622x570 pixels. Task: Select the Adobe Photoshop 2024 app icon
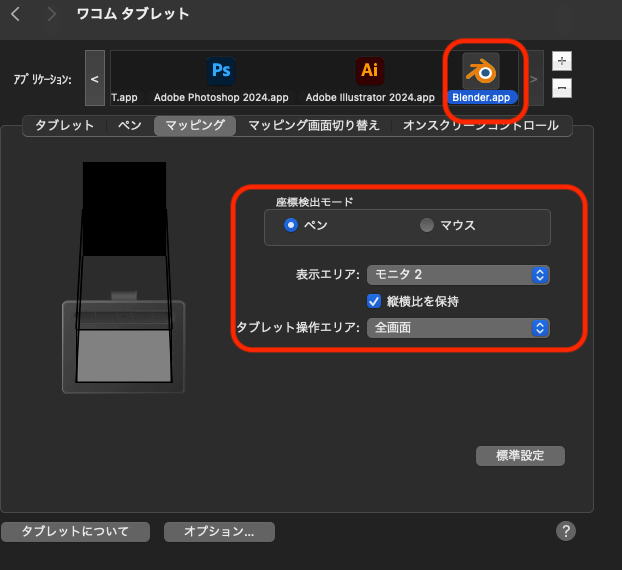point(221,71)
